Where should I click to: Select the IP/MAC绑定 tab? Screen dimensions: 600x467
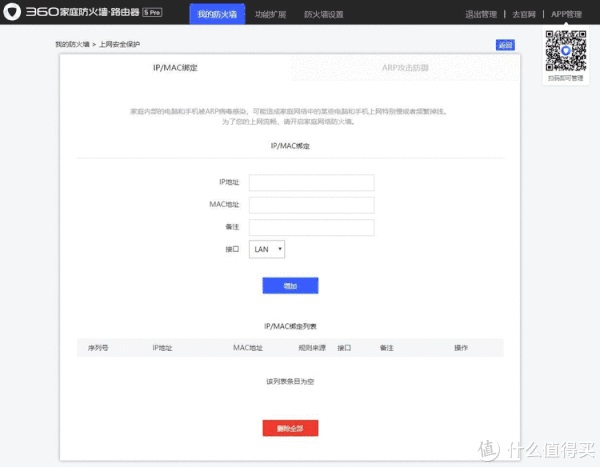pos(175,68)
